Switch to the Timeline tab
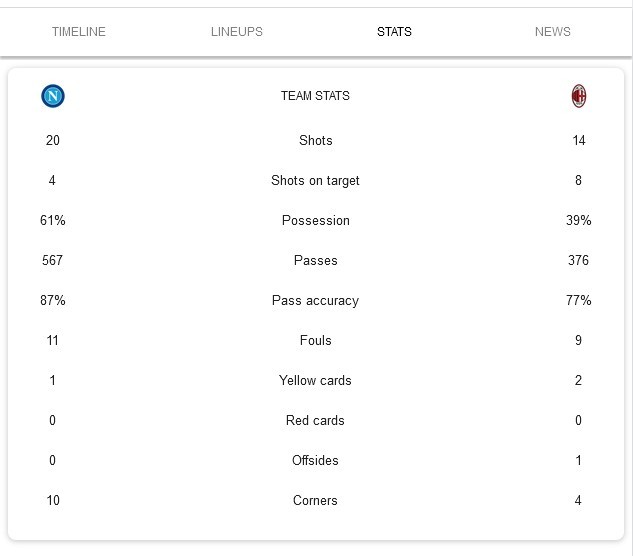Viewport: 633px width, 556px height. pos(79,32)
